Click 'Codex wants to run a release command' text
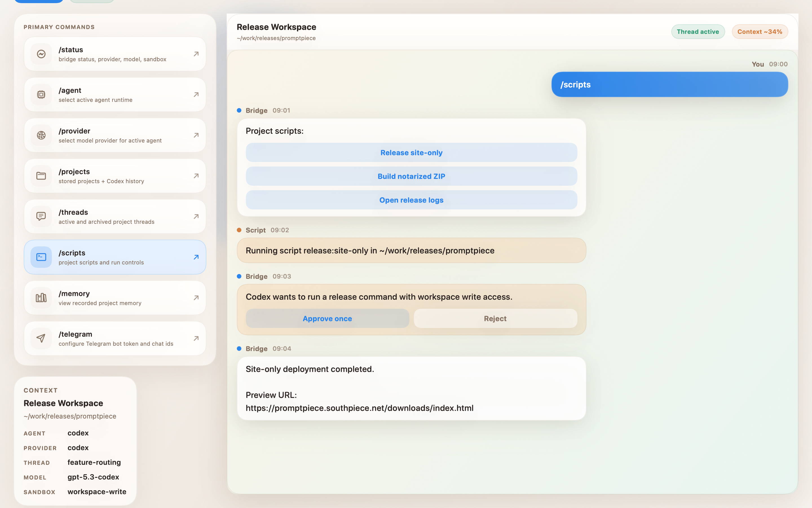Screen dimensions: 812x508 pos(379,297)
